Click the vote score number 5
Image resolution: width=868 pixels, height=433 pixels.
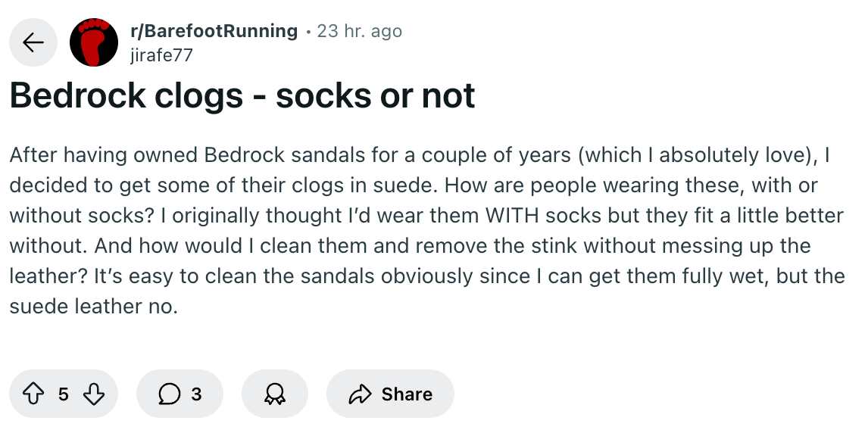point(63,394)
